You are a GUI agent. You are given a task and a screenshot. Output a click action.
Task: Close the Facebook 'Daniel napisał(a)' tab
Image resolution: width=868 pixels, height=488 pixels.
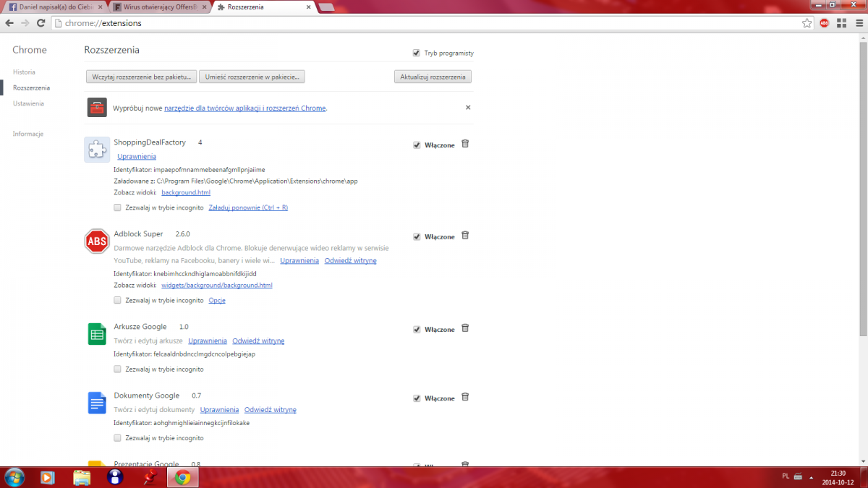pos(101,7)
